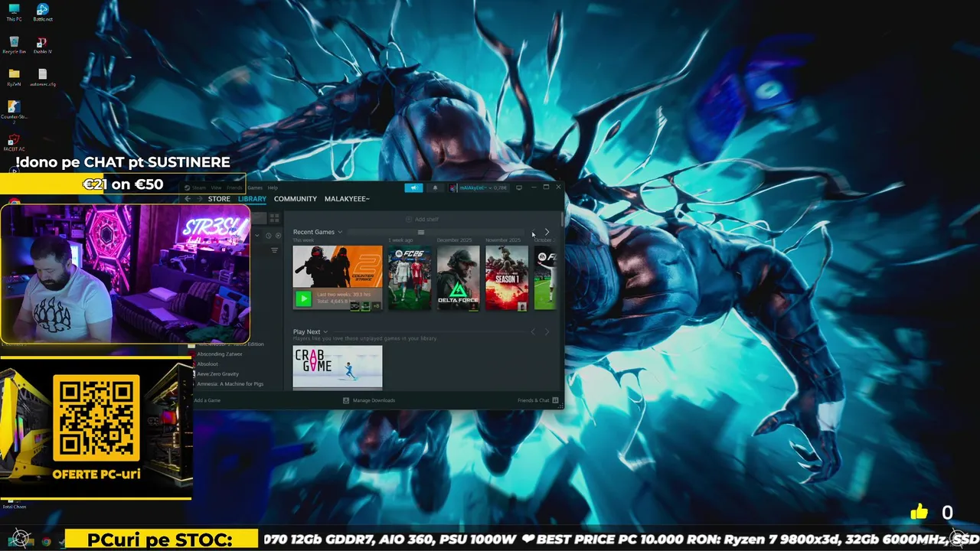The image size is (980, 551).
Task: Launch the Counter-Strike 2 desktop shortcut
Action: 14,111
